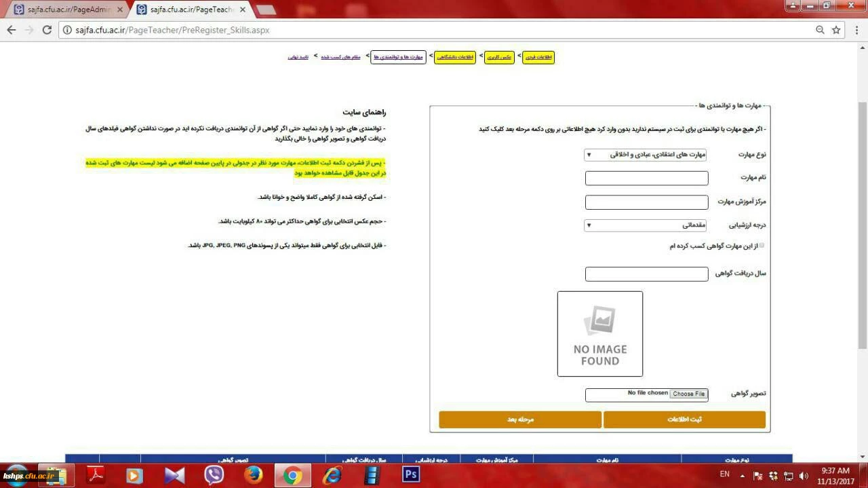Open Internet Explorer from the taskbar

(x=332, y=475)
